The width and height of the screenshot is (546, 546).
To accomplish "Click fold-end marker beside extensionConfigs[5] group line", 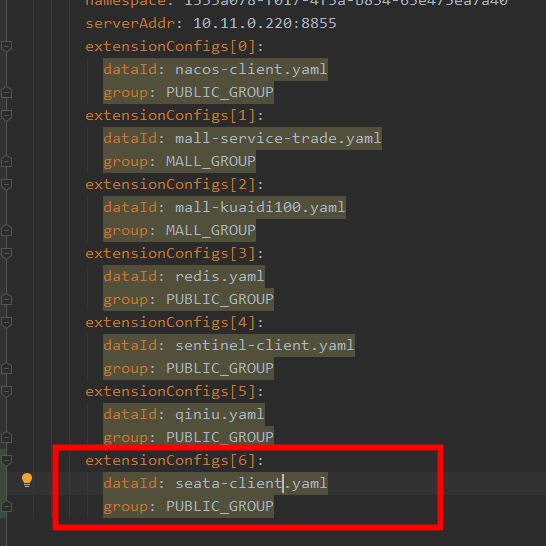I will (6, 437).
